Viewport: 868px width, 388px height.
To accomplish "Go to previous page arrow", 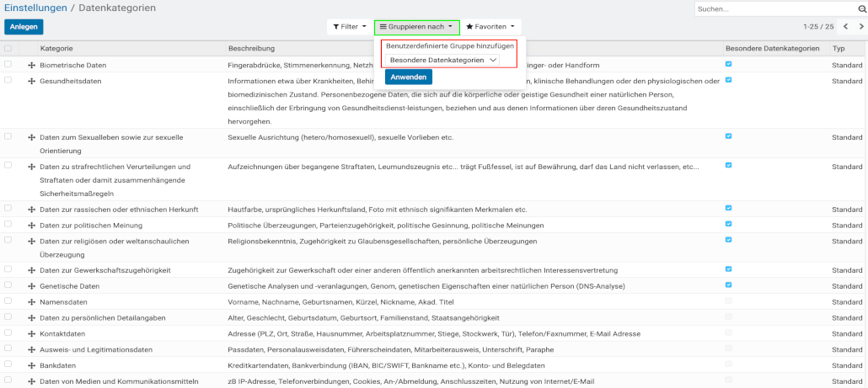I will 845,27.
